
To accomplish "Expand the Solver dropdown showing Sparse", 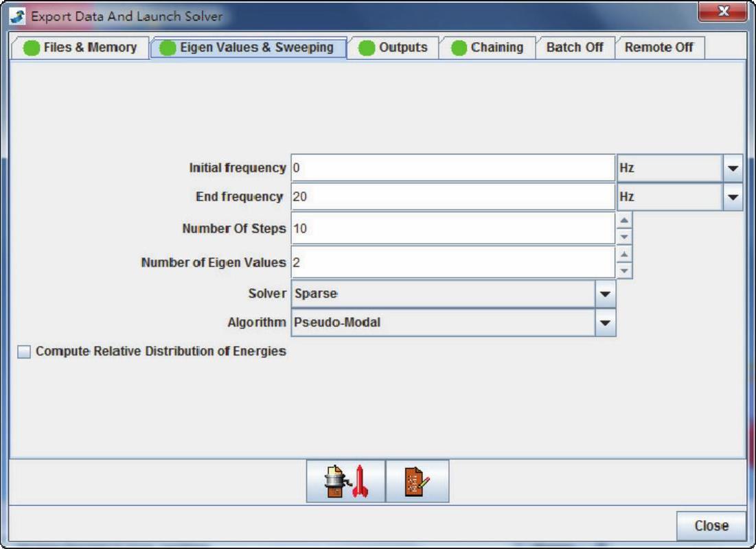I will tap(604, 294).
